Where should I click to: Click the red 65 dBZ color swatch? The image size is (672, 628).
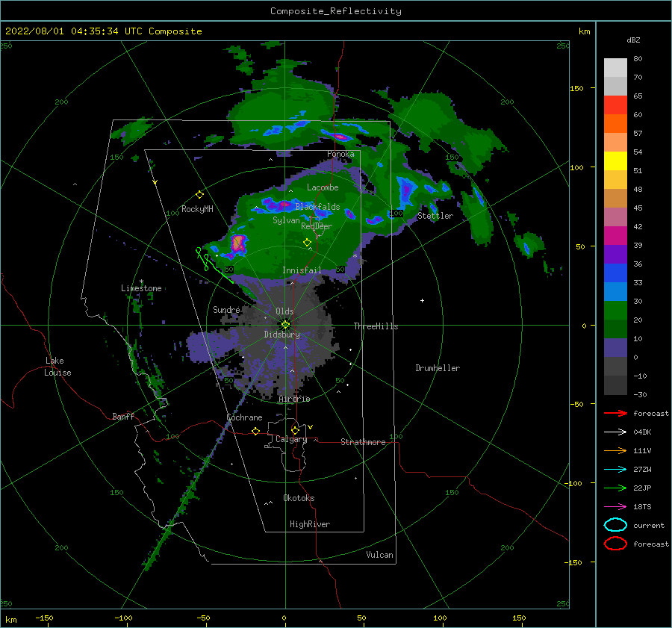(615, 105)
